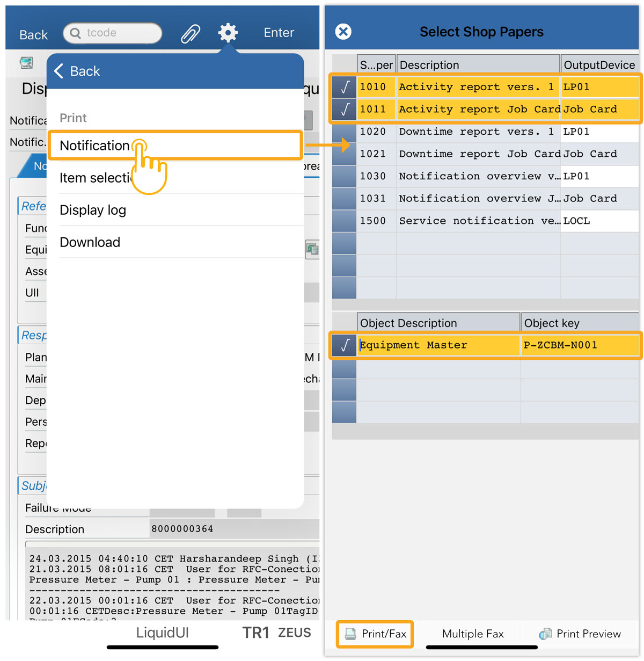
Task: Close the Select Shop Papers dialog
Action: point(343,32)
